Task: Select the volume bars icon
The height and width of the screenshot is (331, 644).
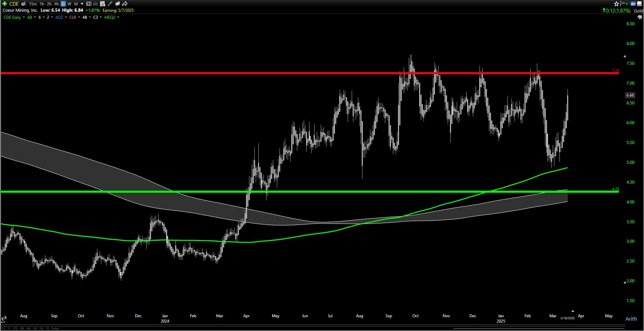Action: click(96, 4)
